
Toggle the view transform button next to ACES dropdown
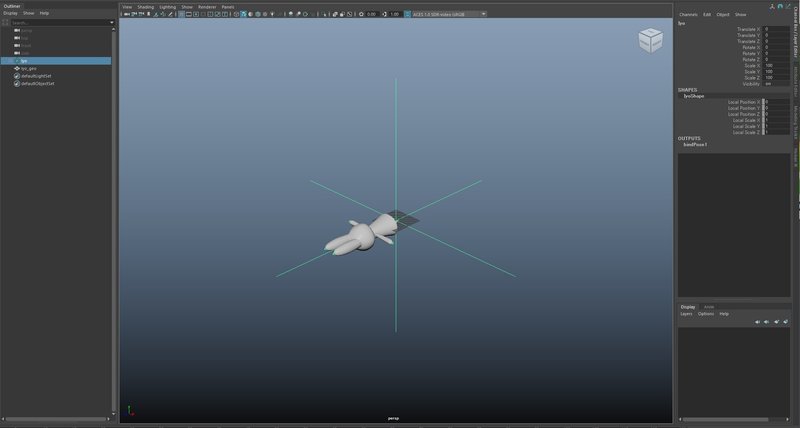(407, 14)
